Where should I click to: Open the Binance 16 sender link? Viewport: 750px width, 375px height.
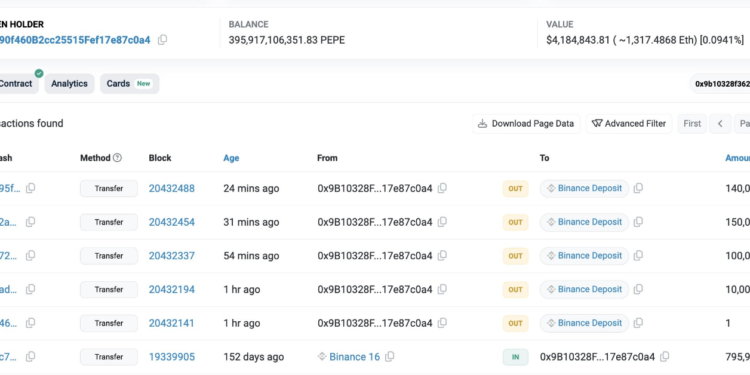pyautogui.click(x=354, y=357)
